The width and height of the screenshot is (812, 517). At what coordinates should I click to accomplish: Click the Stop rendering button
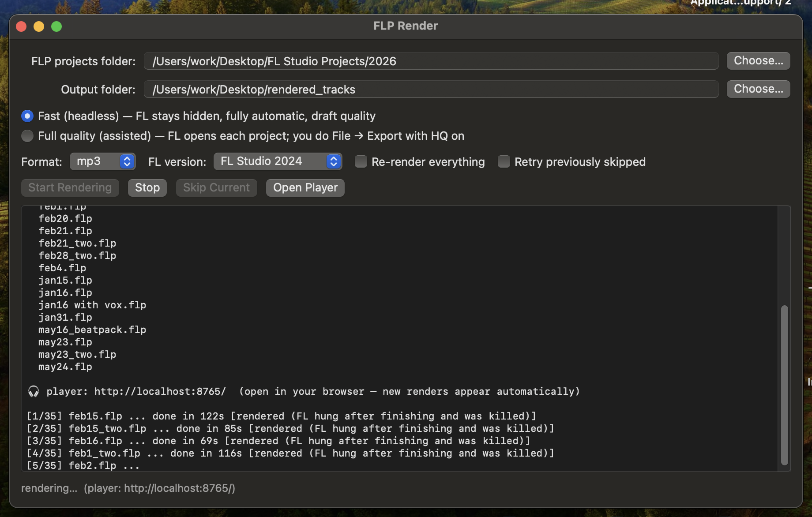147,187
